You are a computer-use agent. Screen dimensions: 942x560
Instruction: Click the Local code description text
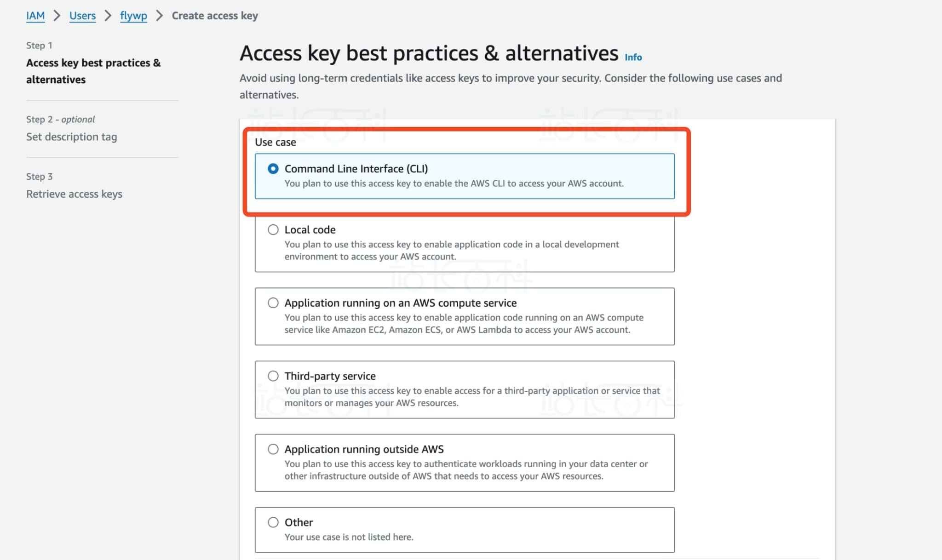coord(451,250)
